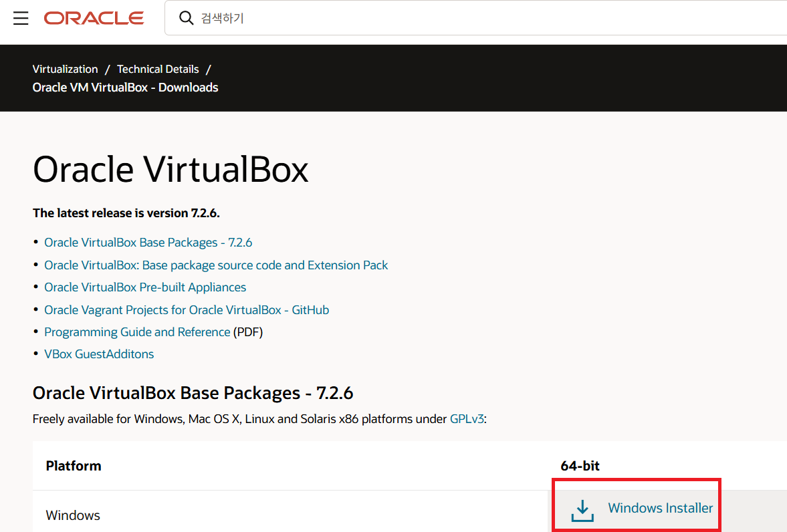Click the Oracle logo
The height and width of the screenshot is (532, 787).
pos(94,18)
